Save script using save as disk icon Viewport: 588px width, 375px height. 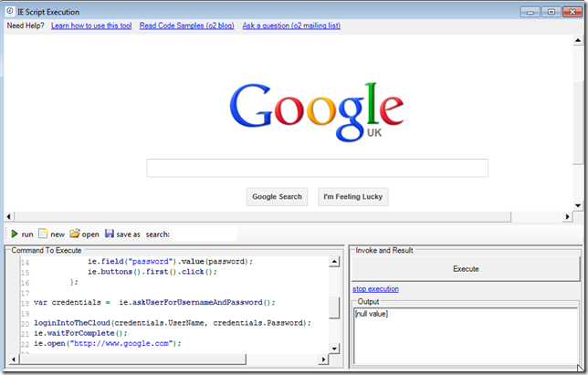(x=110, y=234)
